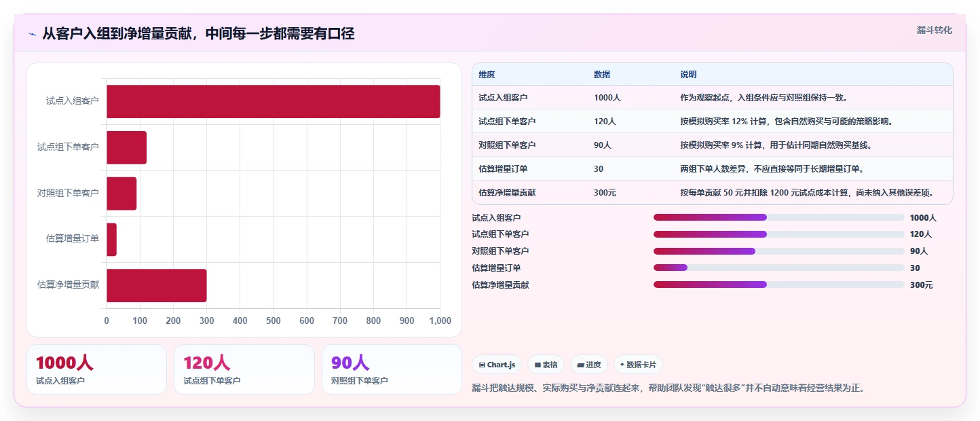Click the 试点组下单客户 caption under the 120人 card
The image size is (980, 421).
pos(212,381)
